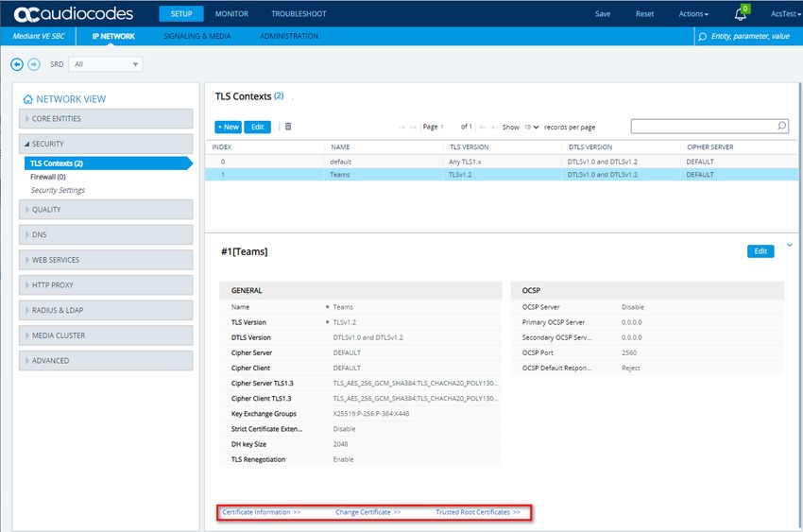The width and height of the screenshot is (803, 532).
Task: Open the IP Network tab
Action: pos(113,36)
